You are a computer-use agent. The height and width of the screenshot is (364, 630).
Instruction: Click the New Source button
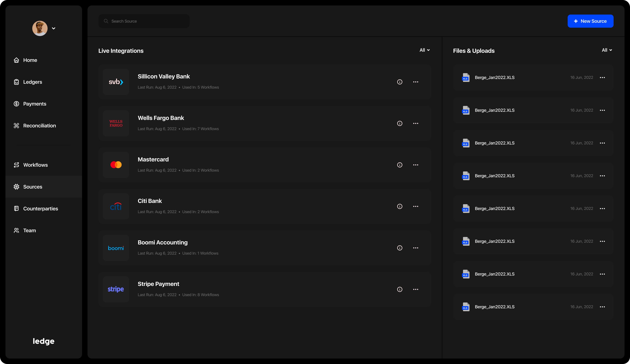[590, 21]
